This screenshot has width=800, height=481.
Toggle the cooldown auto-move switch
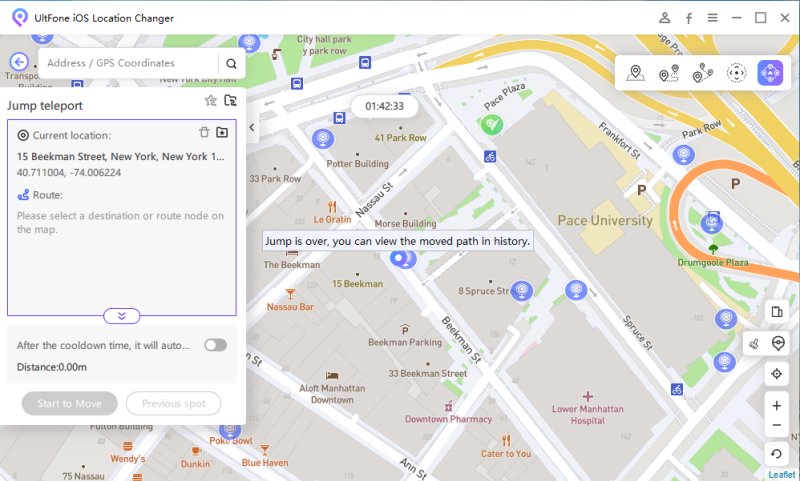215,345
